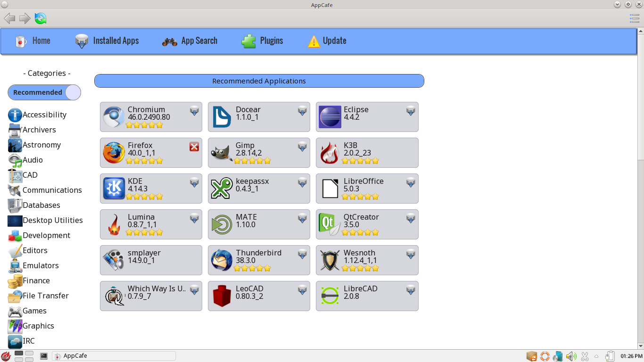Install Docear via its download icon
Image resolution: width=644 pixels, height=362 pixels.
302,111
